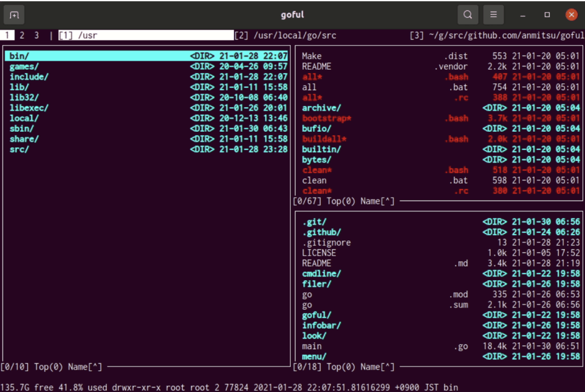This screenshot has width=585, height=392.
Task: Click the drwxr-xr-x permissions in info bar
Action: pos(136,387)
